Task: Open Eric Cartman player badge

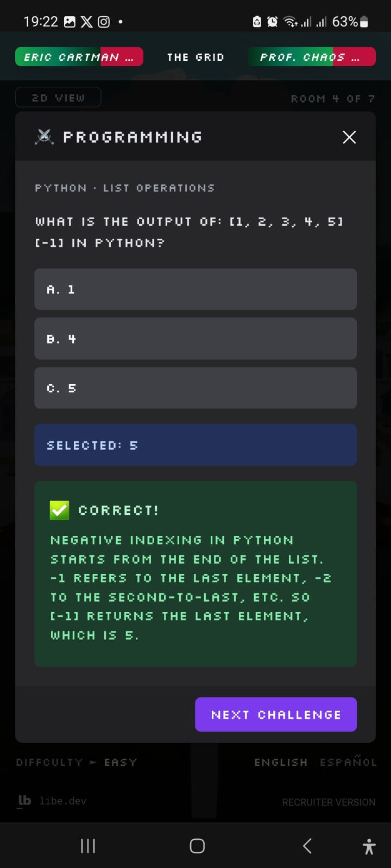Action: pyautogui.click(x=79, y=57)
